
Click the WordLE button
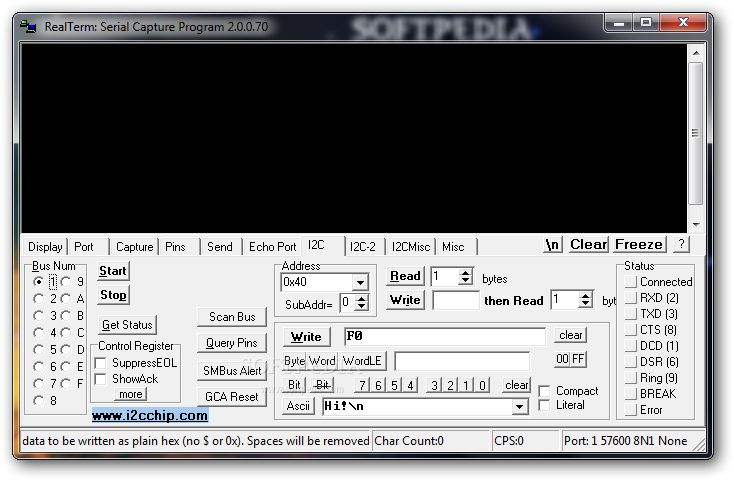(362, 361)
